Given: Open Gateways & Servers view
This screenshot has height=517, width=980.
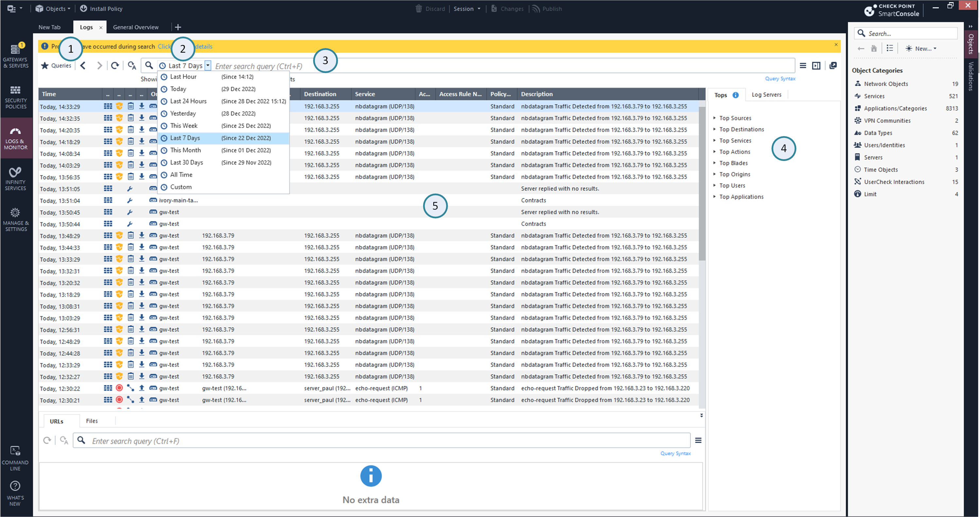Looking at the screenshot, I should click(x=16, y=56).
